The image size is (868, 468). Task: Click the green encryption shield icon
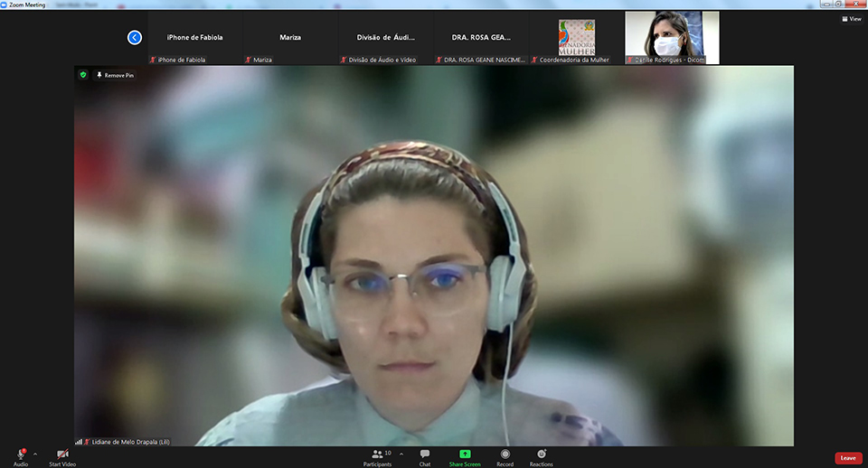pos(83,75)
